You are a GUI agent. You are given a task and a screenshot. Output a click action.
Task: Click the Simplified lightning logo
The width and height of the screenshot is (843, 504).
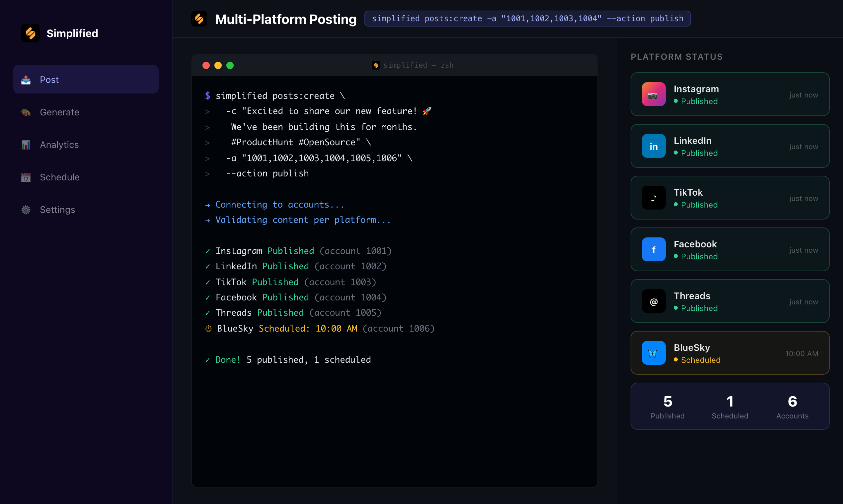pyautogui.click(x=30, y=33)
